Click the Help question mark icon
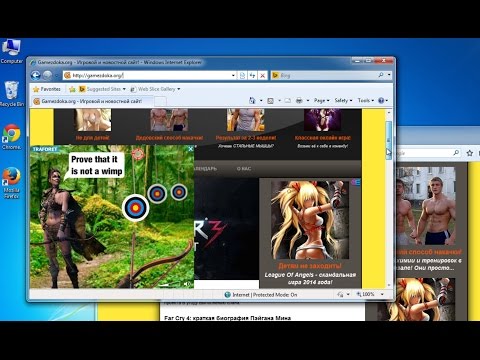Screen dimensions: 480x360 tap(381, 100)
